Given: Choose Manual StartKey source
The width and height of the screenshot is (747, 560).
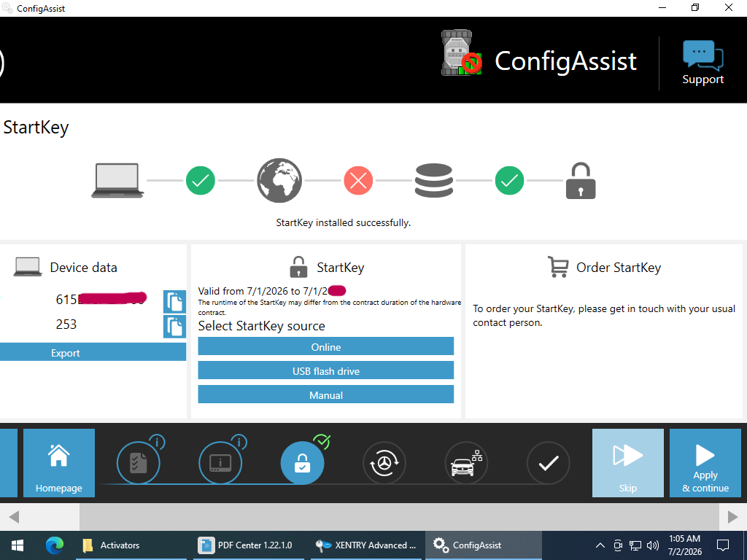Looking at the screenshot, I should [x=326, y=394].
